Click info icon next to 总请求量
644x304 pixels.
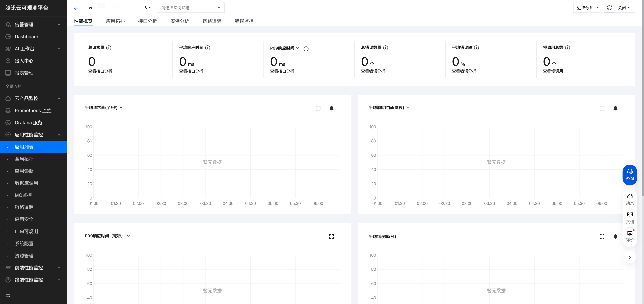[109, 48]
